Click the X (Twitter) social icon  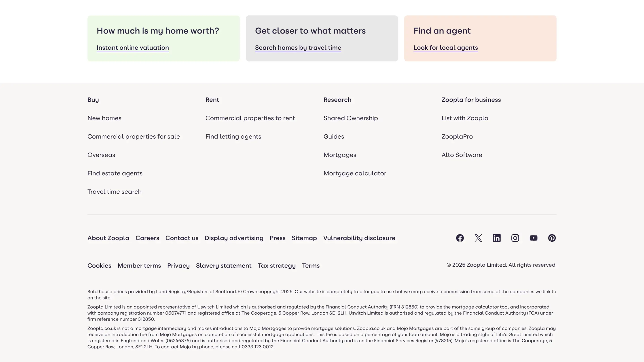[478, 238]
